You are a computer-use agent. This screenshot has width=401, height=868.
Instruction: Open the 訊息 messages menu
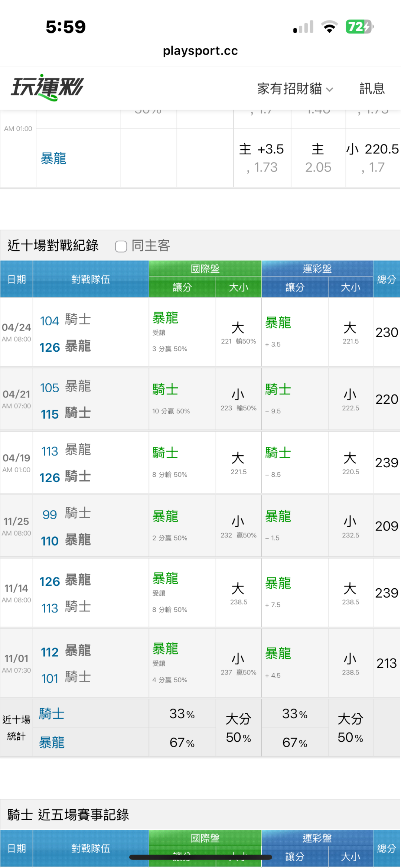coord(372,89)
